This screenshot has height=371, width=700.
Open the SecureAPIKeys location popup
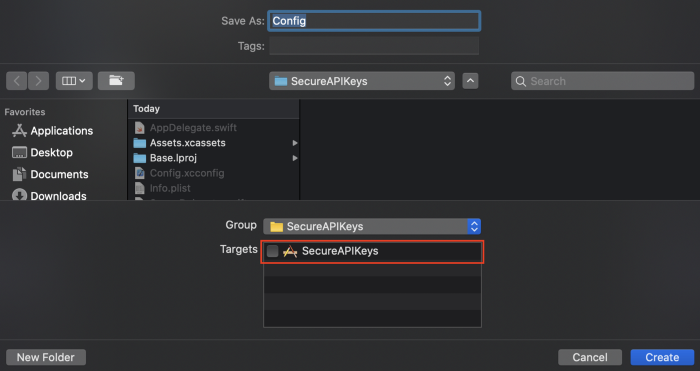coord(362,81)
